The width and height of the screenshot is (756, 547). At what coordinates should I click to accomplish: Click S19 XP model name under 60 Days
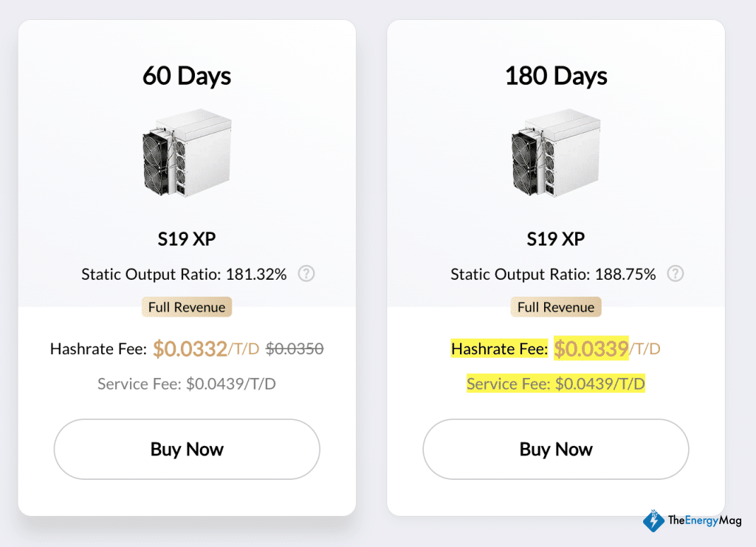(187, 239)
